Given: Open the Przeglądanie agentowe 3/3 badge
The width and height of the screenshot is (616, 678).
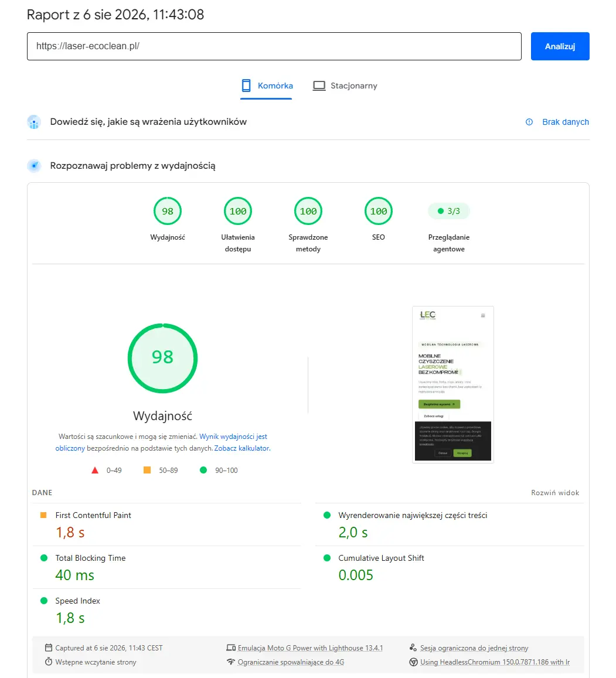Looking at the screenshot, I should (x=448, y=211).
